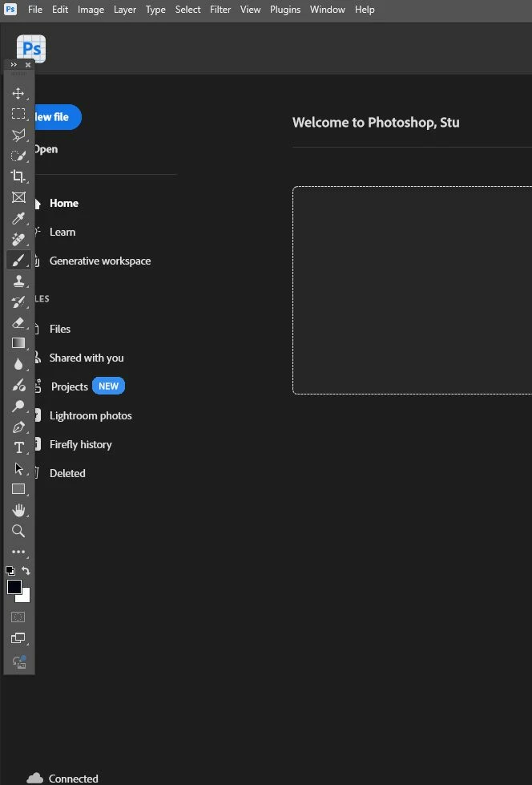Image resolution: width=532 pixels, height=785 pixels.
Task: Select the Adjustment Brush tool
Action: click(x=18, y=385)
